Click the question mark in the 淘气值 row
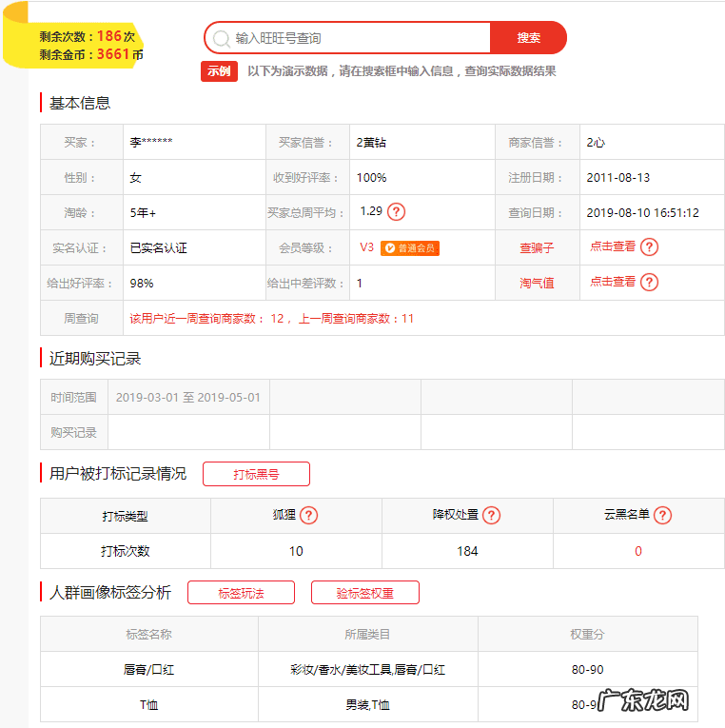The width and height of the screenshot is (725, 728). [x=649, y=283]
